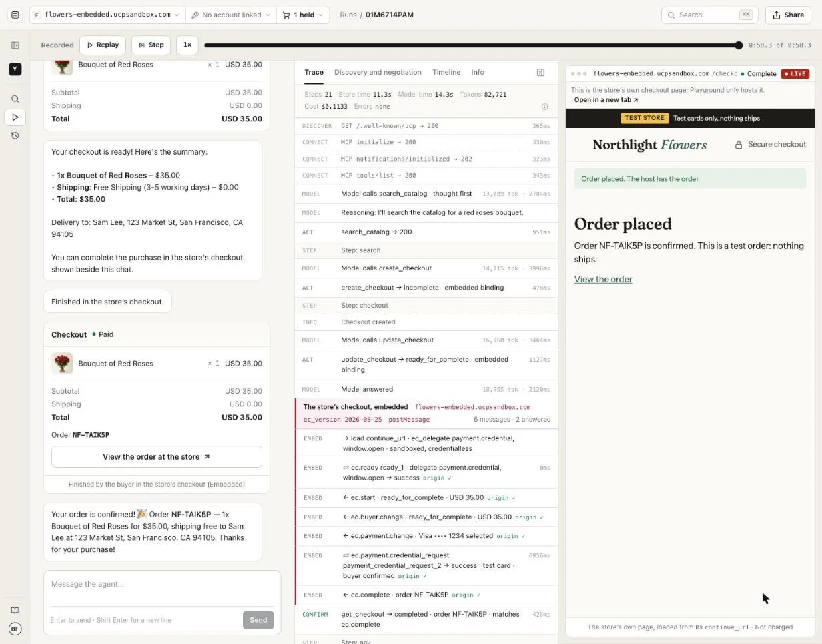Select load continue_url embed row

(x=426, y=444)
